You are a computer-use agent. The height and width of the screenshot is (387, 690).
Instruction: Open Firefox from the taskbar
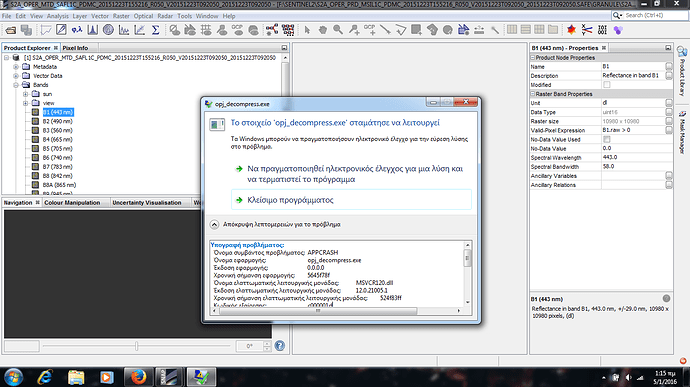click(138, 377)
